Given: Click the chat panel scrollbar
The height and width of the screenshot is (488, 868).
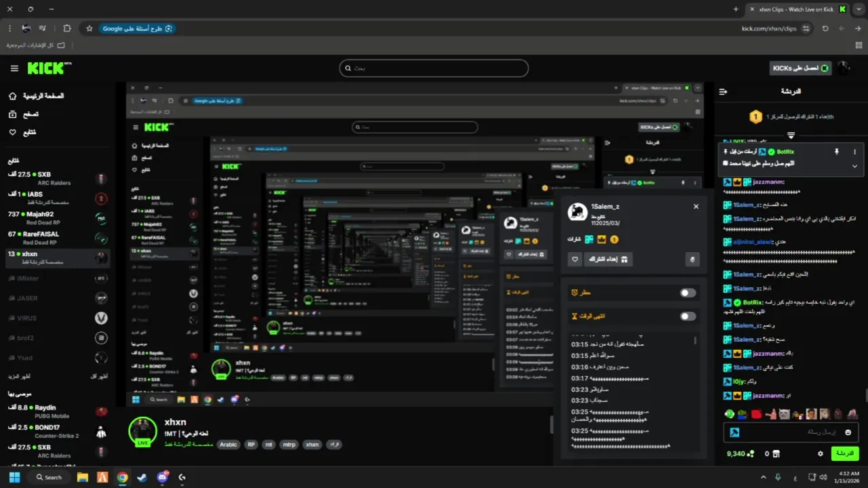Looking at the screenshot, I should (865, 396).
